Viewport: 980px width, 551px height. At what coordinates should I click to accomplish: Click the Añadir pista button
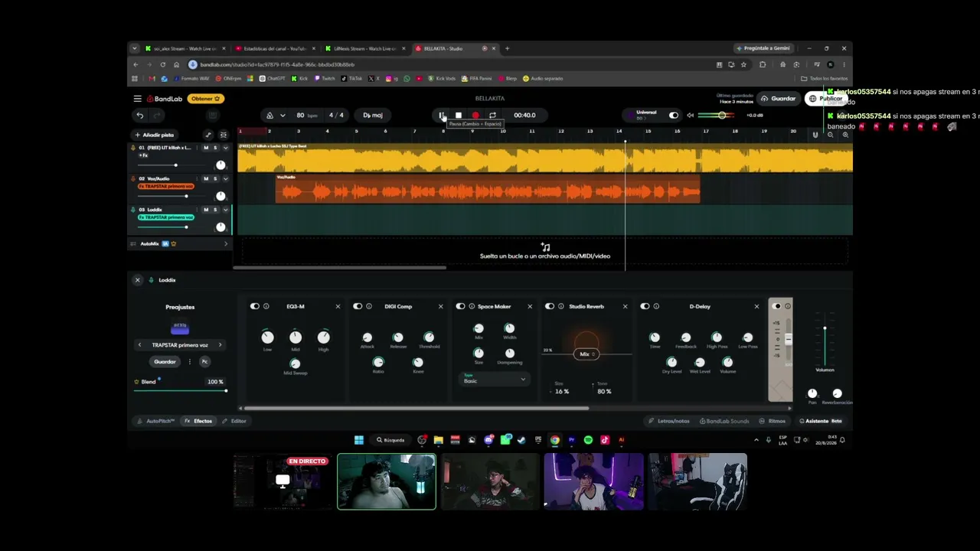point(155,135)
